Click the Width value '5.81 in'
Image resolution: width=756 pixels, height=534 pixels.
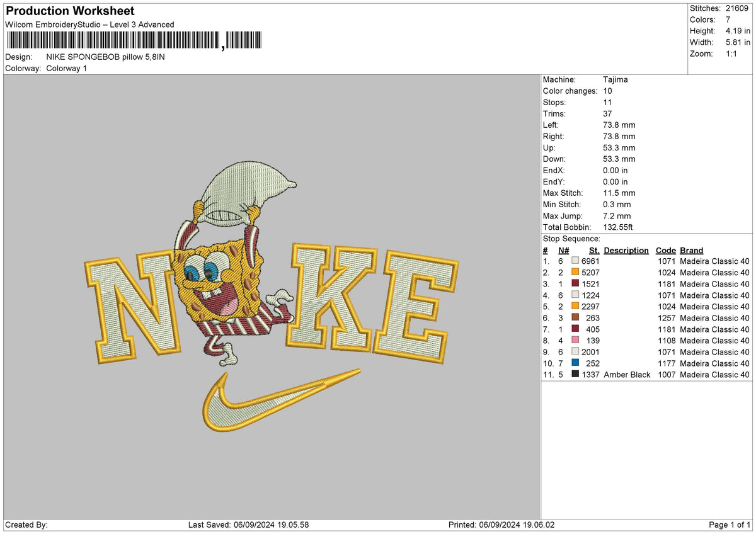[x=738, y=42]
